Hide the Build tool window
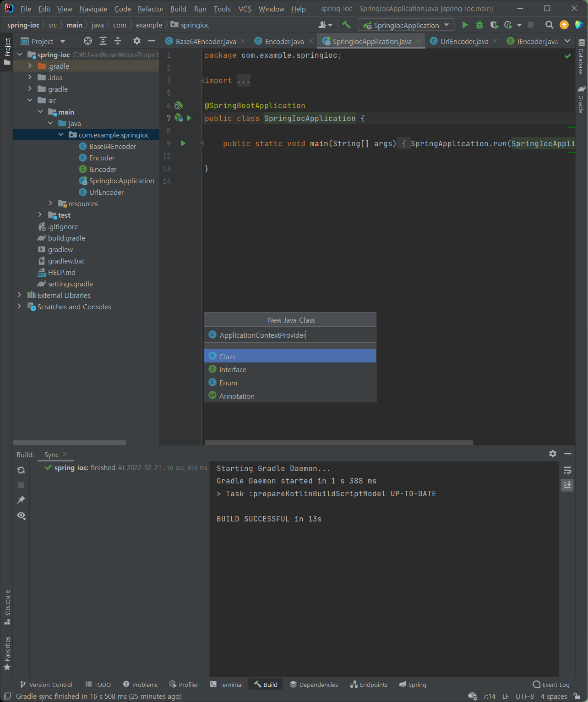This screenshot has width=588, height=702. coord(568,454)
